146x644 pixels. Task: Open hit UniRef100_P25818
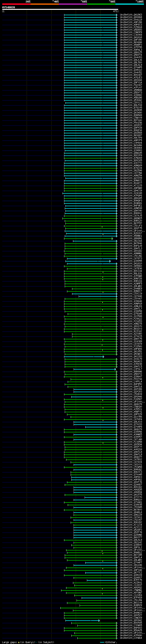coord(131,27)
